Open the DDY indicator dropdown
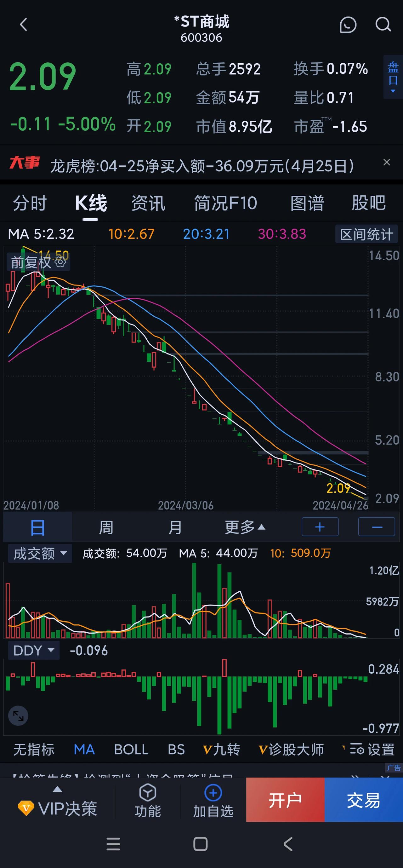This screenshot has height=868, width=403. tap(34, 650)
